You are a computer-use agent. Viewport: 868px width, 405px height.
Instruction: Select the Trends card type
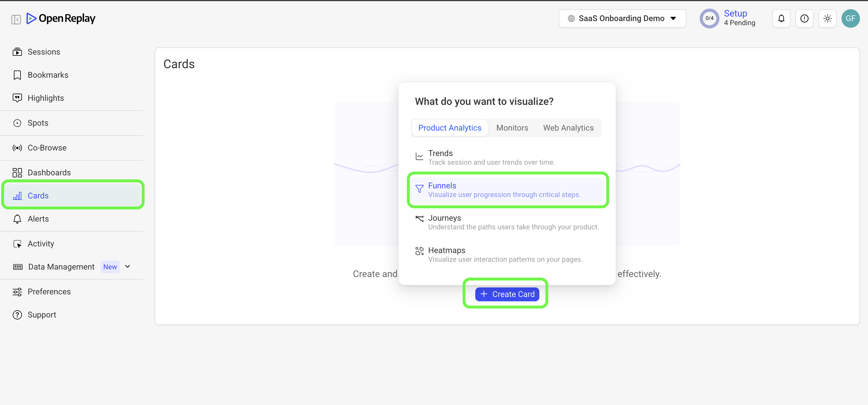507,157
